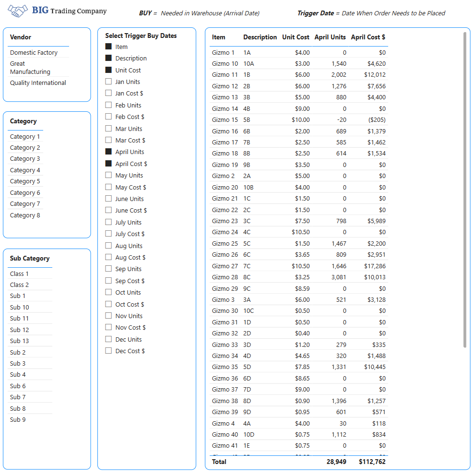Image resolution: width=475 pixels, height=476 pixels.
Task: Click the ($205) April cost value
Action: click(377, 120)
